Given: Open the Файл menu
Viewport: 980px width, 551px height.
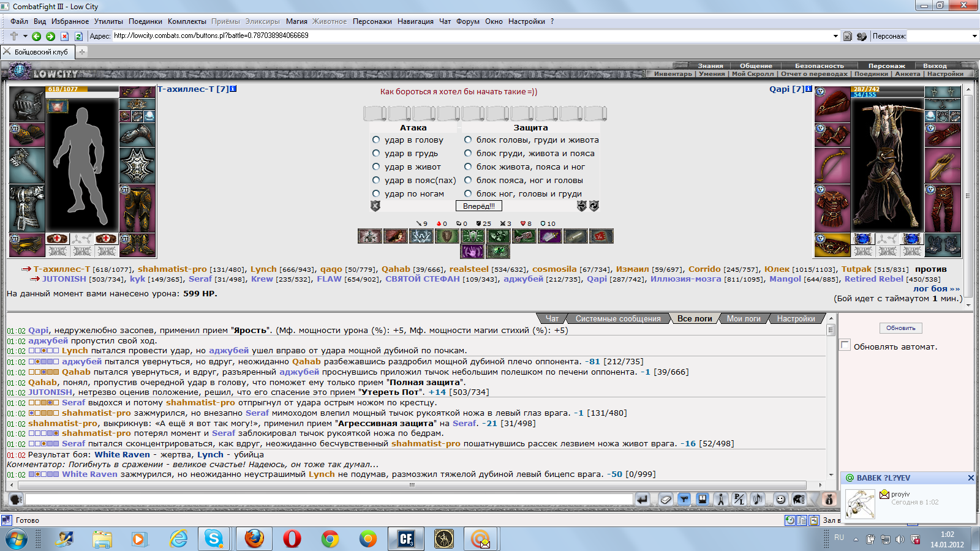Looking at the screenshot, I should (x=19, y=21).
